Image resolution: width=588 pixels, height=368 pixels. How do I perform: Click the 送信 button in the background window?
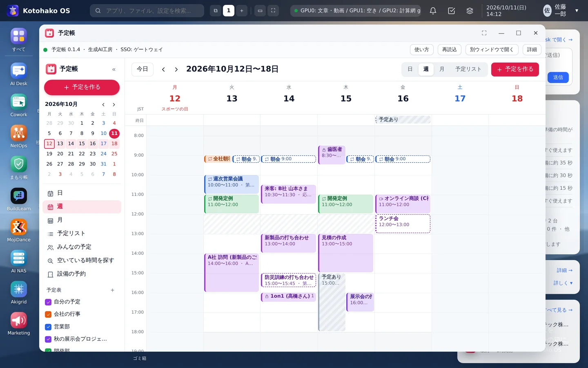coord(558,78)
